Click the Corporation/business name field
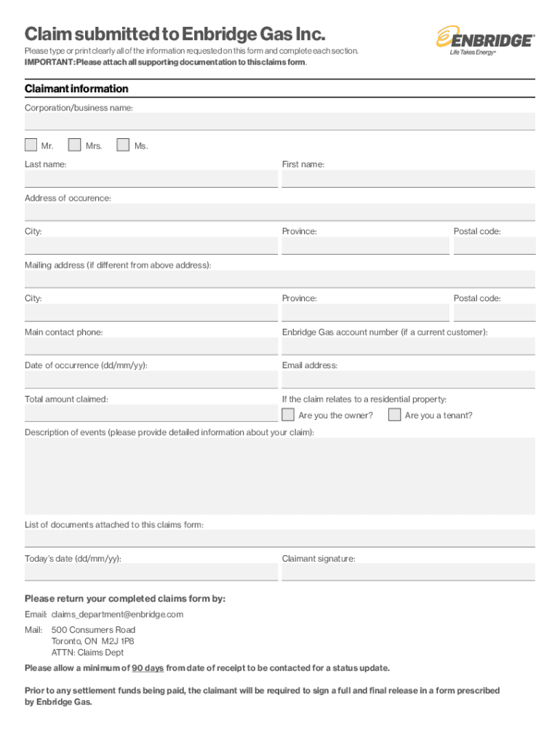Viewport: 560px width, 745px height. tap(279, 121)
